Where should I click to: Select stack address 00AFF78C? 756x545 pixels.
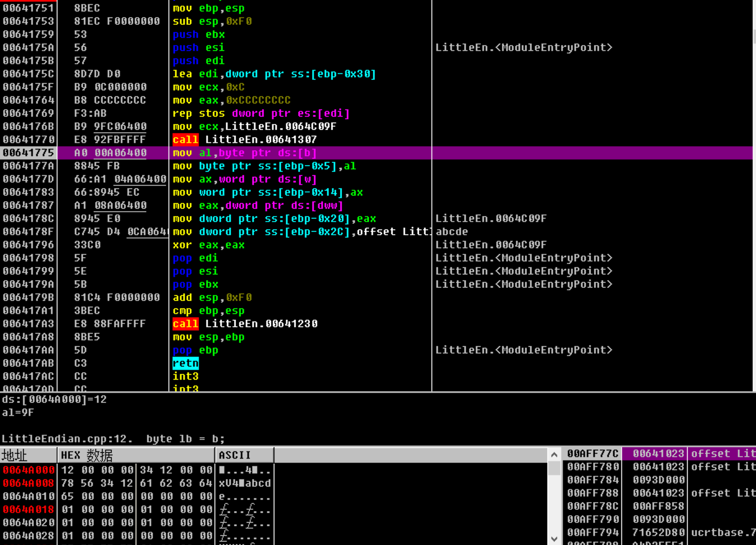point(592,506)
